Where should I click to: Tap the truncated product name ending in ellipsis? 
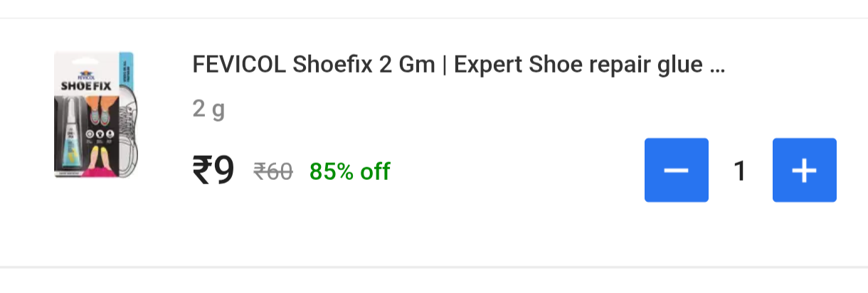458,65
